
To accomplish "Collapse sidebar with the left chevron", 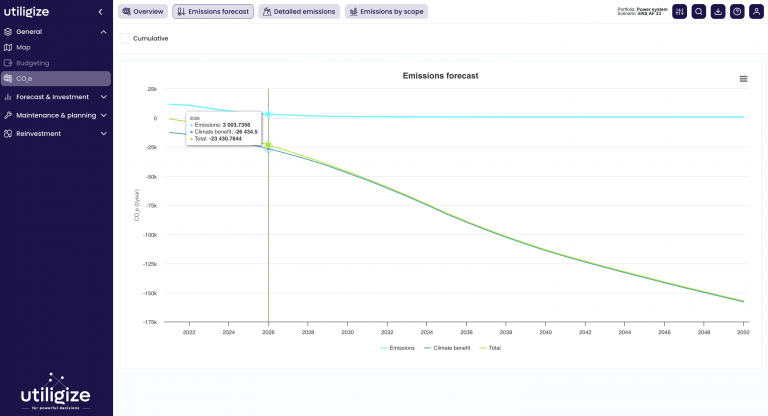I will 100,12.
